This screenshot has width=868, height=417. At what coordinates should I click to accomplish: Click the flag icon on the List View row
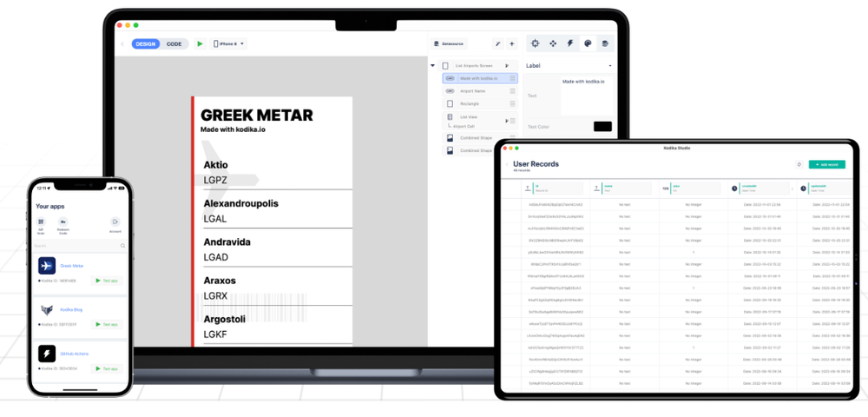point(507,120)
